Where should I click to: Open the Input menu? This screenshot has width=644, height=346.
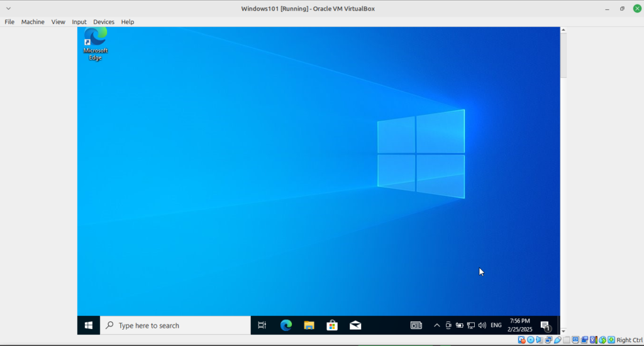[x=79, y=22]
